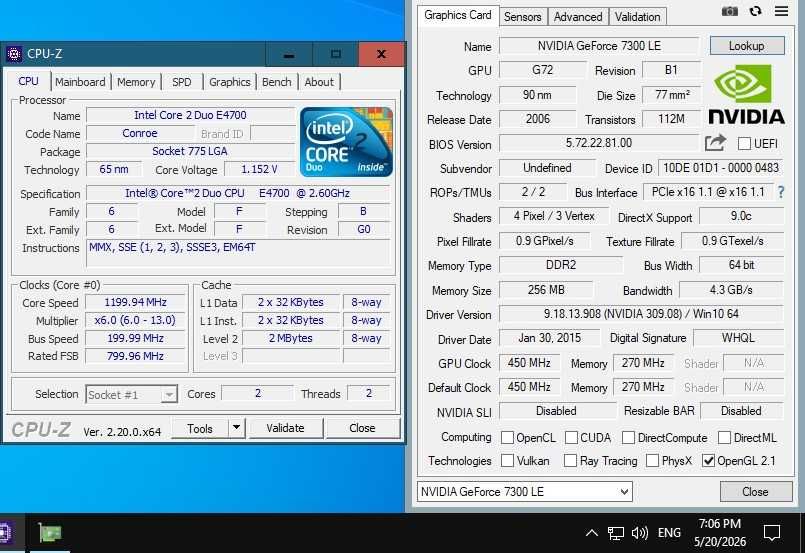This screenshot has width=805, height=553.
Task: Click the Driver Version field
Action: [641, 314]
